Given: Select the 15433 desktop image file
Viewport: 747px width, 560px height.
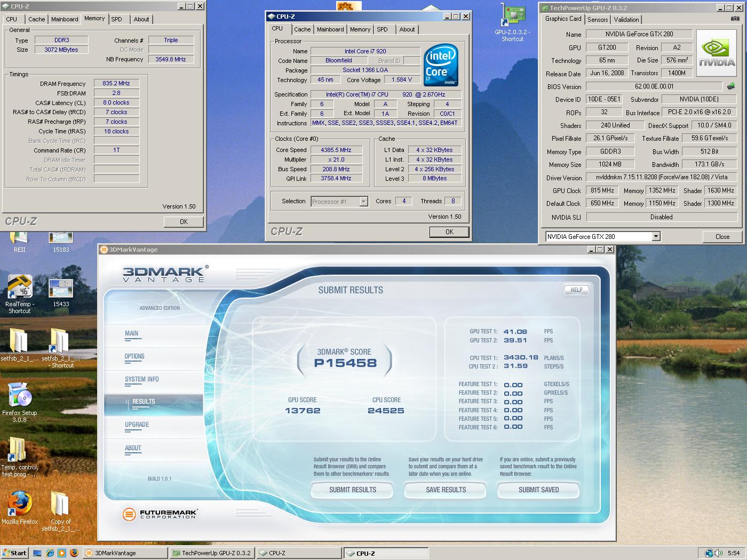Looking at the screenshot, I should (x=61, y=293).
